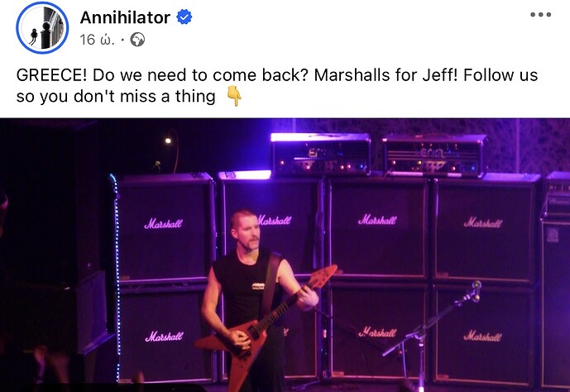Click the left amp head on top of the cabinets

pos(320,155)
